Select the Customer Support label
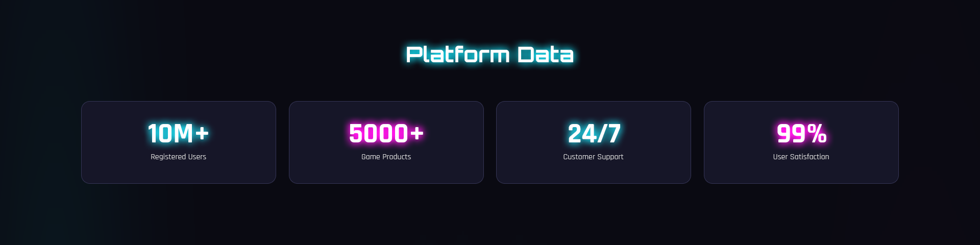The height and width of the screenshot is (245, 980). tap(593, 157)
